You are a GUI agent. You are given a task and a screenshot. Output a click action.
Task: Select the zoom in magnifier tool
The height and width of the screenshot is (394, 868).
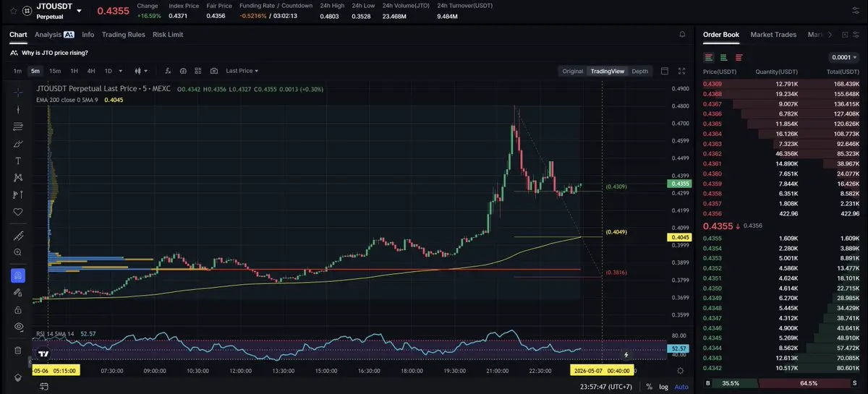click(18, 252)
